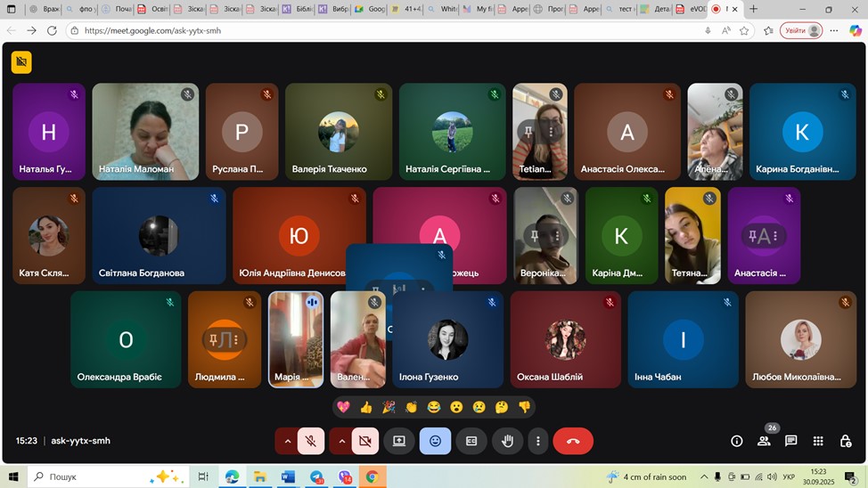
Task: Open the present screen option
Action: pyautogui.click(x=399, y=441)
